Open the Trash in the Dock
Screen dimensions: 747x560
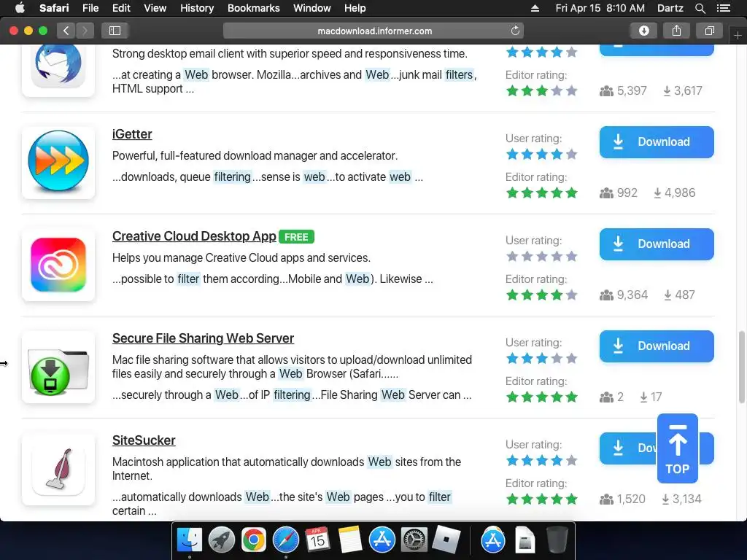point(557,540)
